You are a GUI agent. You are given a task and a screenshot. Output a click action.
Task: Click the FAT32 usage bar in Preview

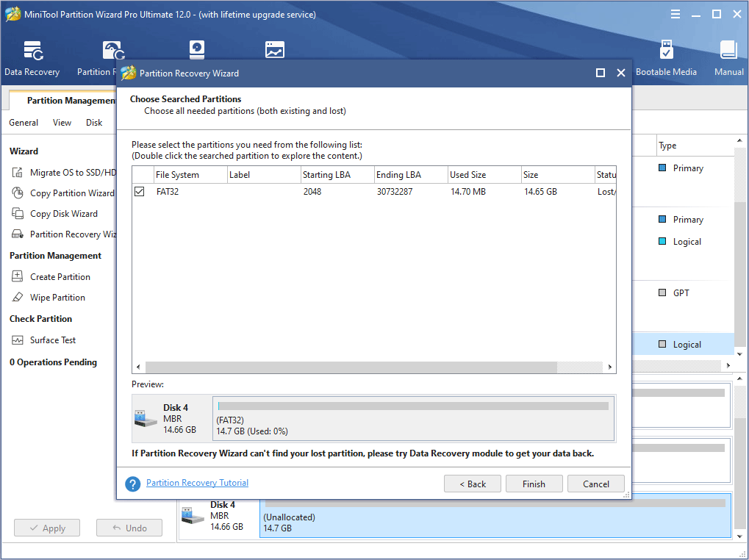[x=413, y=406]
